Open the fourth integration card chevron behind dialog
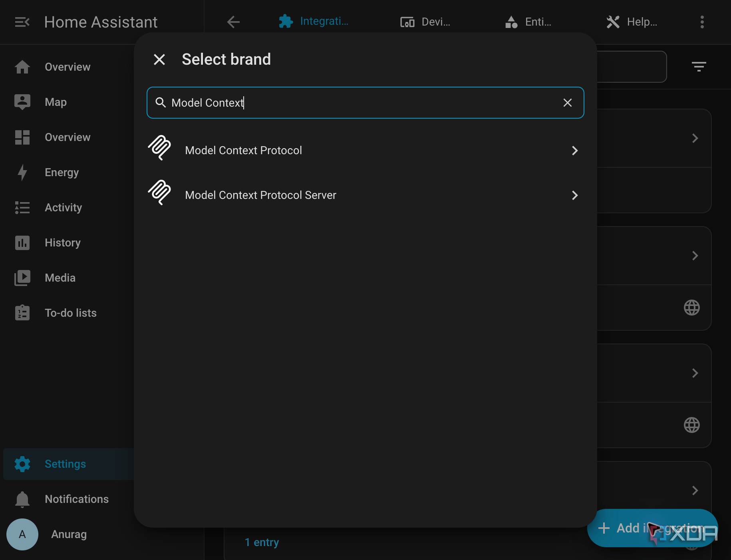This screenshot has height=560, width=731. tap(695, 490)
